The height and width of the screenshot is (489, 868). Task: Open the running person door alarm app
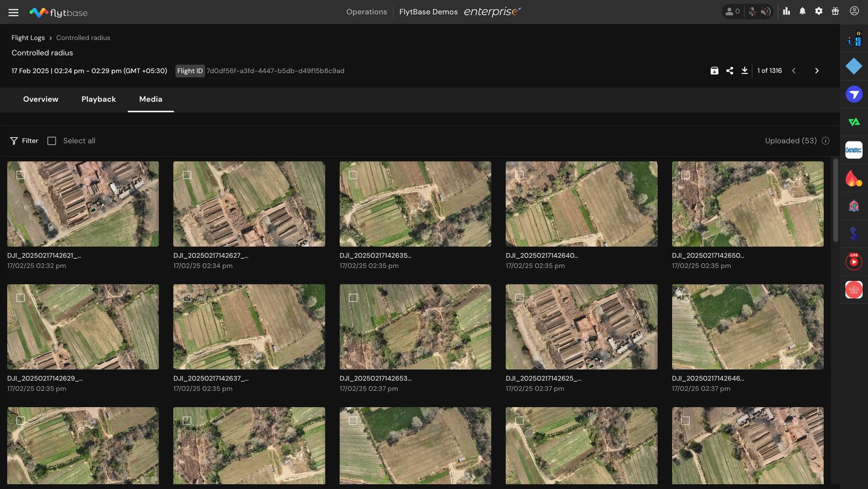(x=854, y=38)
